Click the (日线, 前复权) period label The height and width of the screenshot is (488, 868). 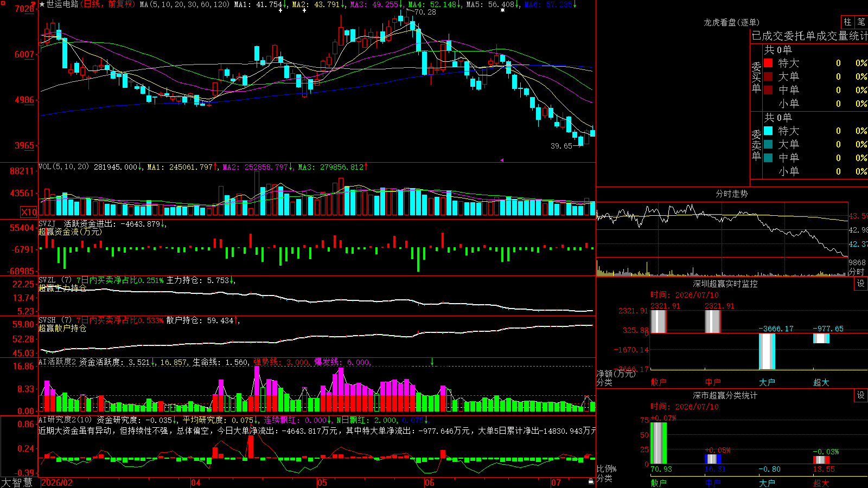107,4
